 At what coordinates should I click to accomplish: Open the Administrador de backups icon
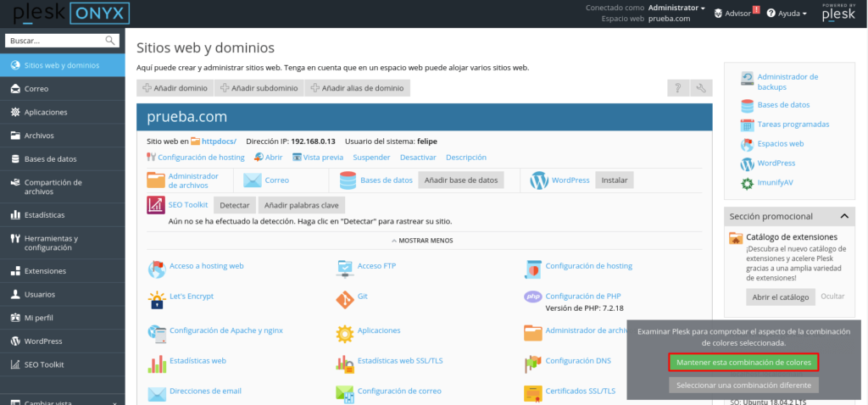(747, 79)
